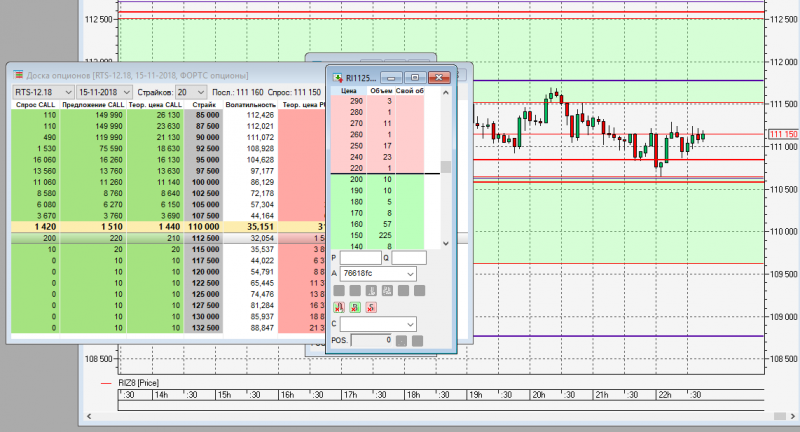
Task: Click the options board window title icon
Action: (18, 75)
